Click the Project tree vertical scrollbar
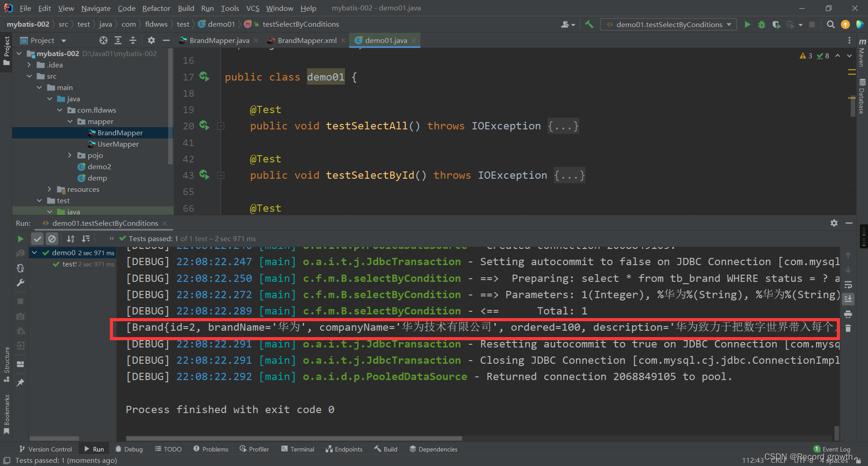 [x=170, y=106]
